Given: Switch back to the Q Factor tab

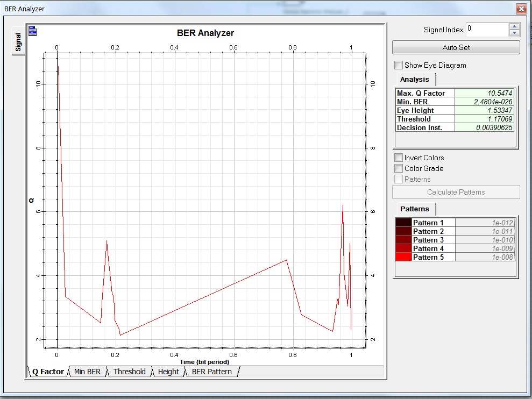Looking at the screenshot, I should [47, 371].
